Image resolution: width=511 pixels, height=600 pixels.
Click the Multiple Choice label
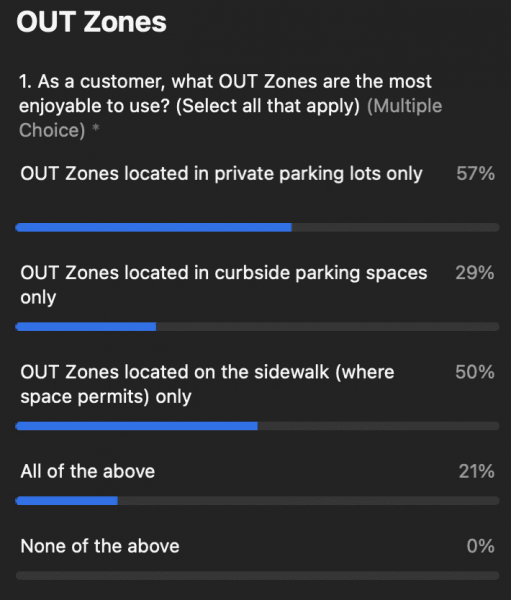pos(230,118)
